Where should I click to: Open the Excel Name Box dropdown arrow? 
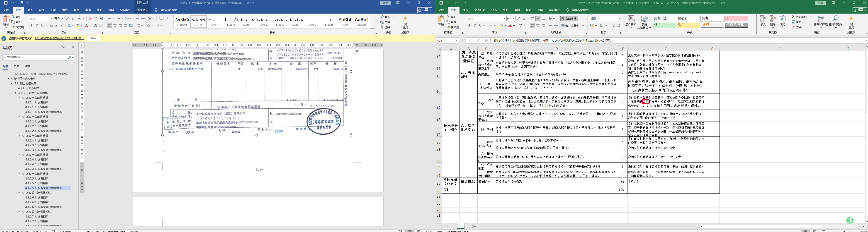tap(456, 40)
